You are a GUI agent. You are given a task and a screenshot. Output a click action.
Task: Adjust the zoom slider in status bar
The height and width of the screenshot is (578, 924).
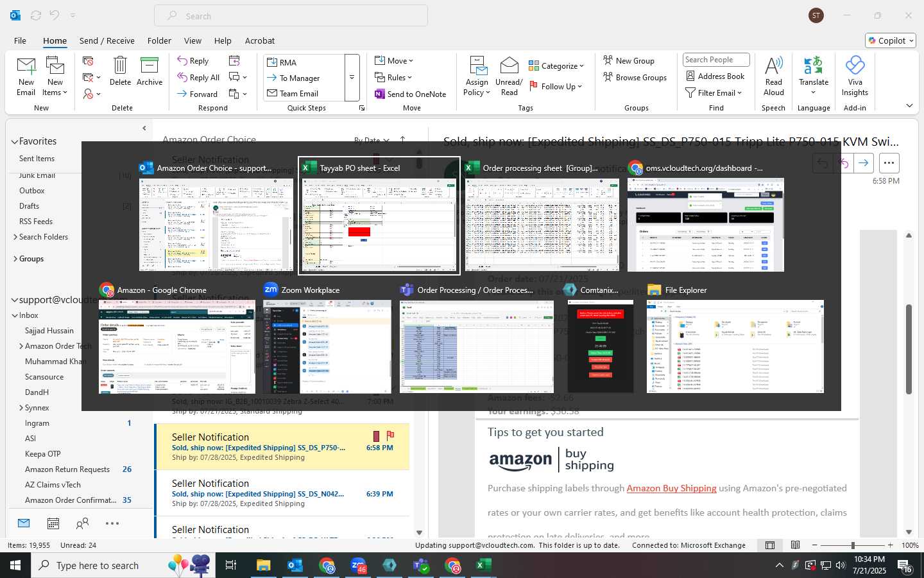click(853, 545)
